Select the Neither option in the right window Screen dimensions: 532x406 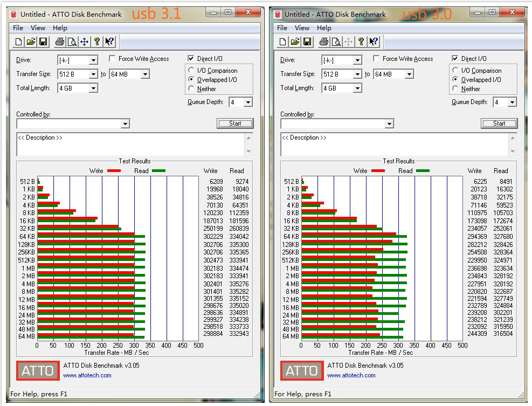455,89
